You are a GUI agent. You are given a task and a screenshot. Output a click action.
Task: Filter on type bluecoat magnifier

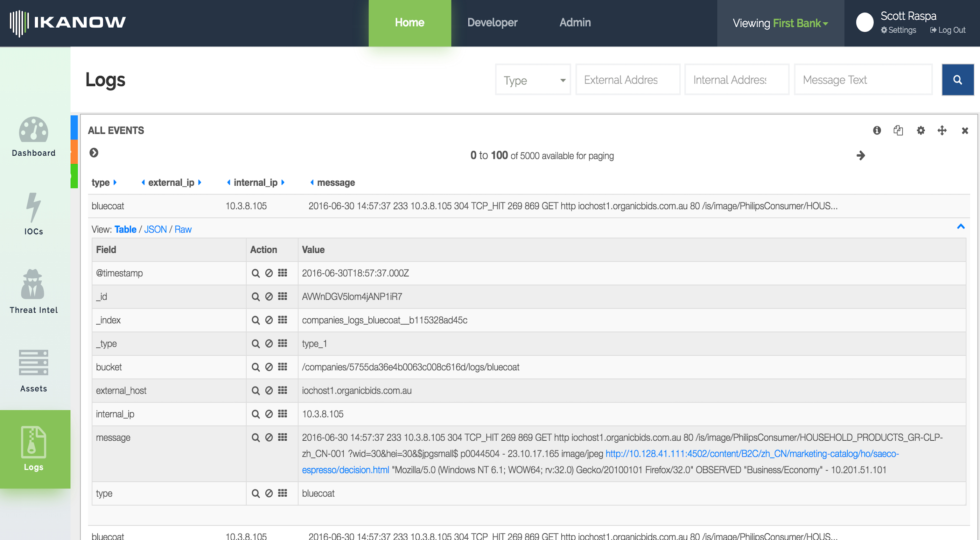255,493
